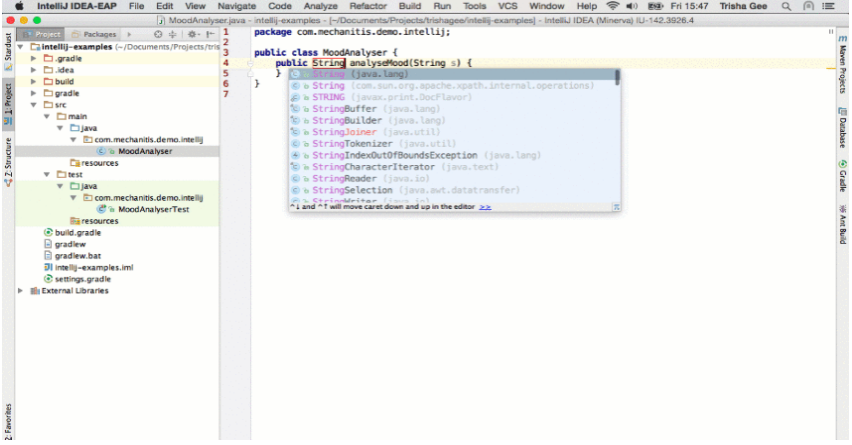Open the Structure tool window tab
852x445 pixels.
pyautogui.click(x=8, y=162)
